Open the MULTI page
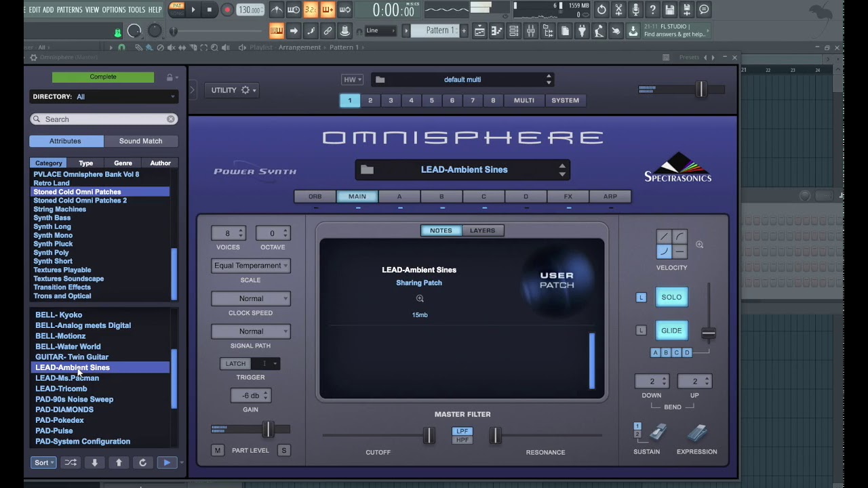 click(524, 100)
